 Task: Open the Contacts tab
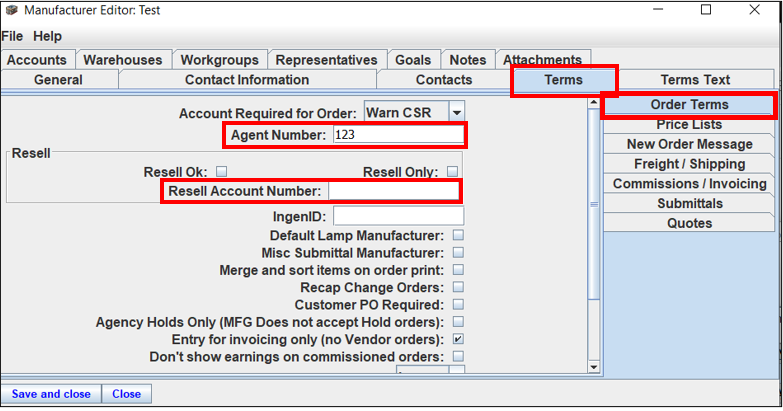coord(444,80)
